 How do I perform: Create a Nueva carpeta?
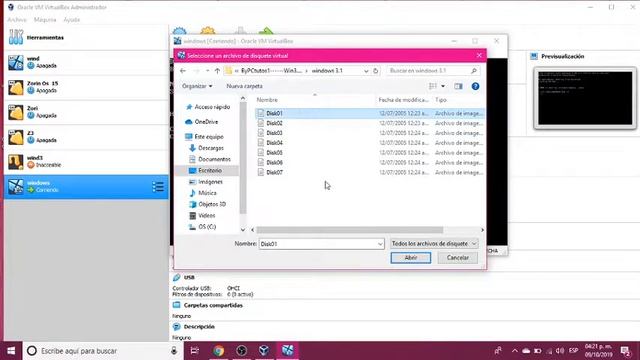point(244,86)
